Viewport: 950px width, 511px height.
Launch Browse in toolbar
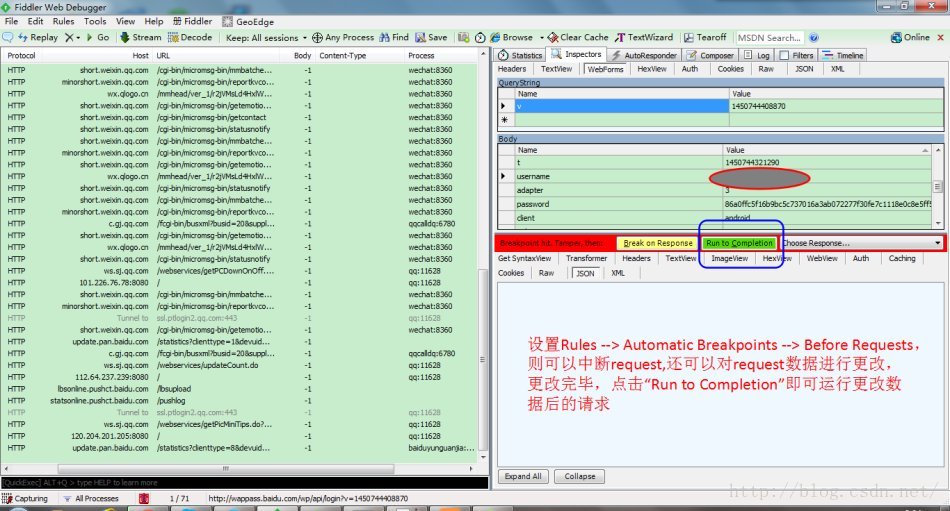click(x=511, y=38)
